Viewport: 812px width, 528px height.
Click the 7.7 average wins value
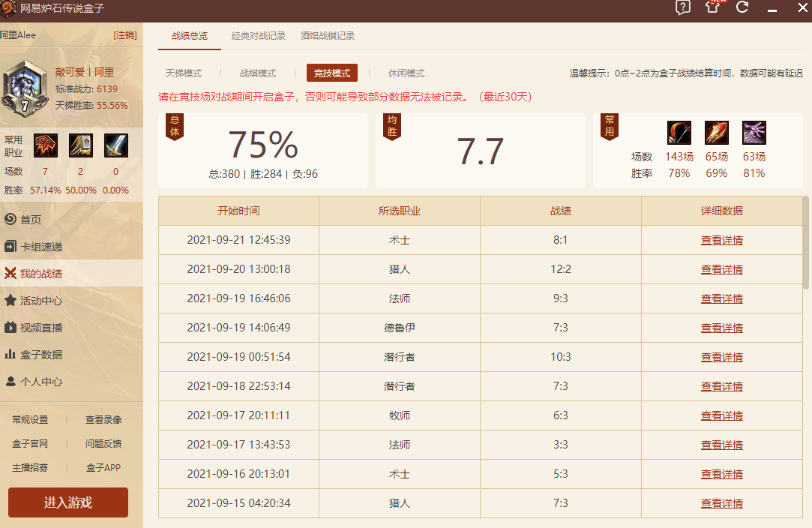(480, 151)
